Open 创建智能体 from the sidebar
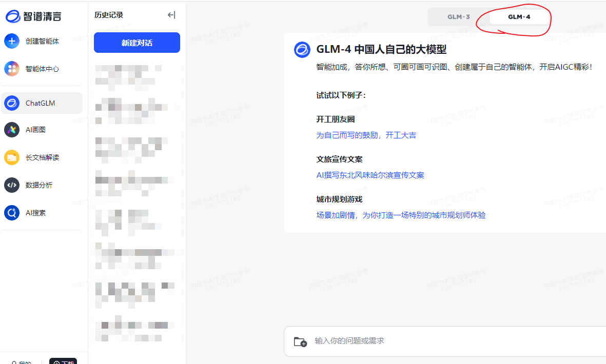 (32, 41)
